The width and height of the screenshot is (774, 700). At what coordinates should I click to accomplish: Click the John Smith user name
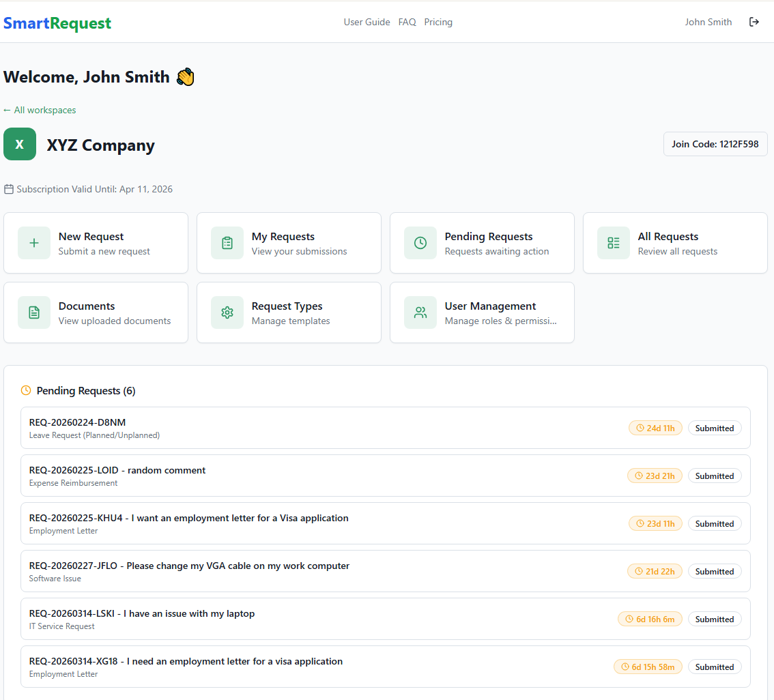(708, 23)
